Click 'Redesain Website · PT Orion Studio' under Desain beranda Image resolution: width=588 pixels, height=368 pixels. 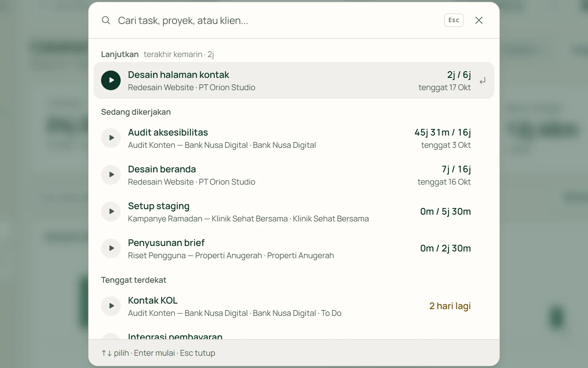191,182
